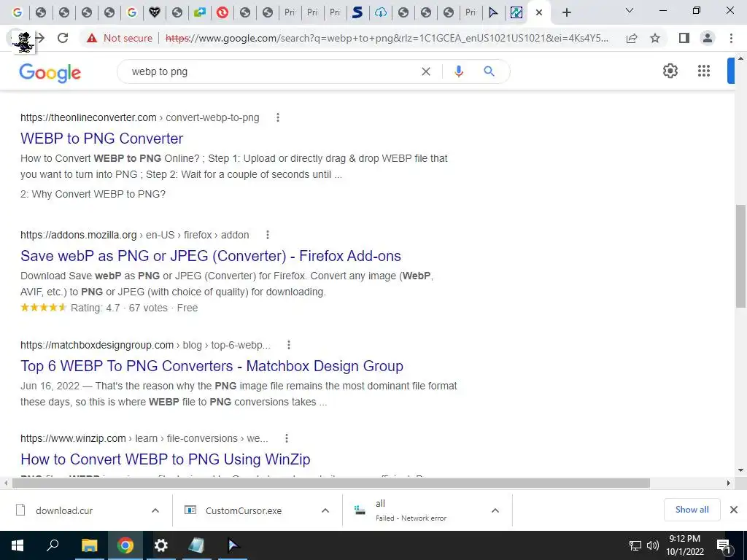
Task: Open File Explorer from taskbar
Action: [89, 545]
